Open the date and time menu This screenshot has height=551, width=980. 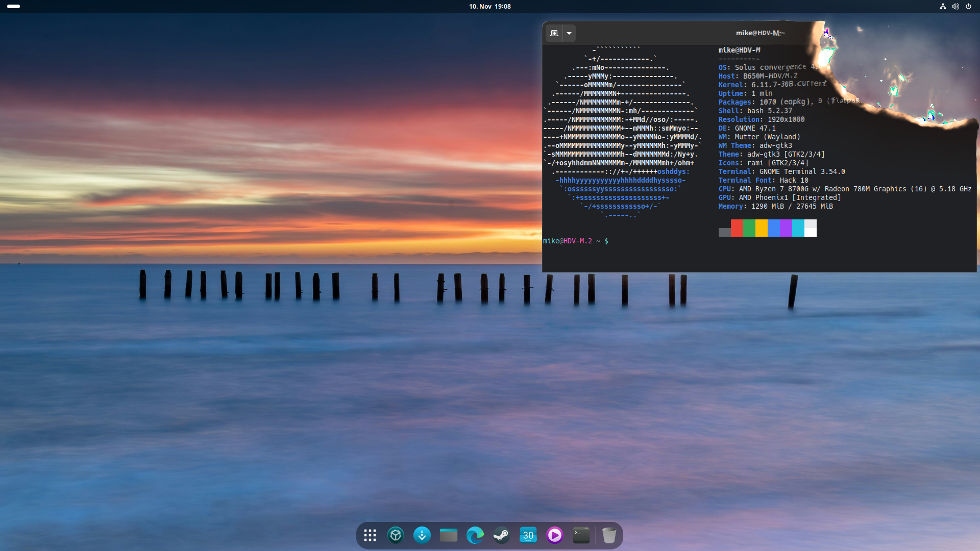pyautogui.click(x=489, y=7)
